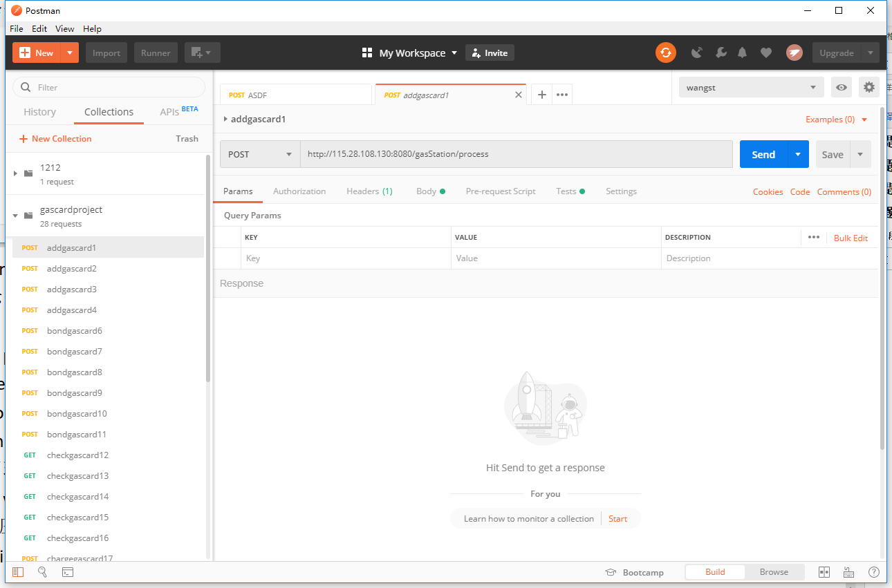Image resolution: width=892 pixels, height=588 pixels.
Task: Click the Invite button
Action: [490, 53]
